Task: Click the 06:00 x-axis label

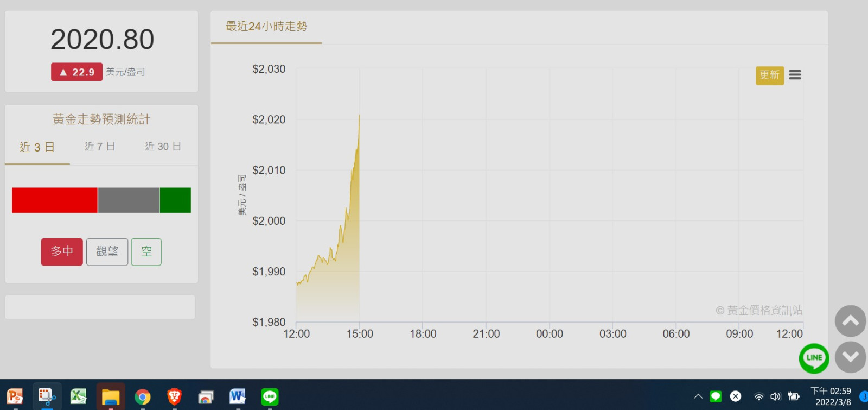Action: click(676, 334)
